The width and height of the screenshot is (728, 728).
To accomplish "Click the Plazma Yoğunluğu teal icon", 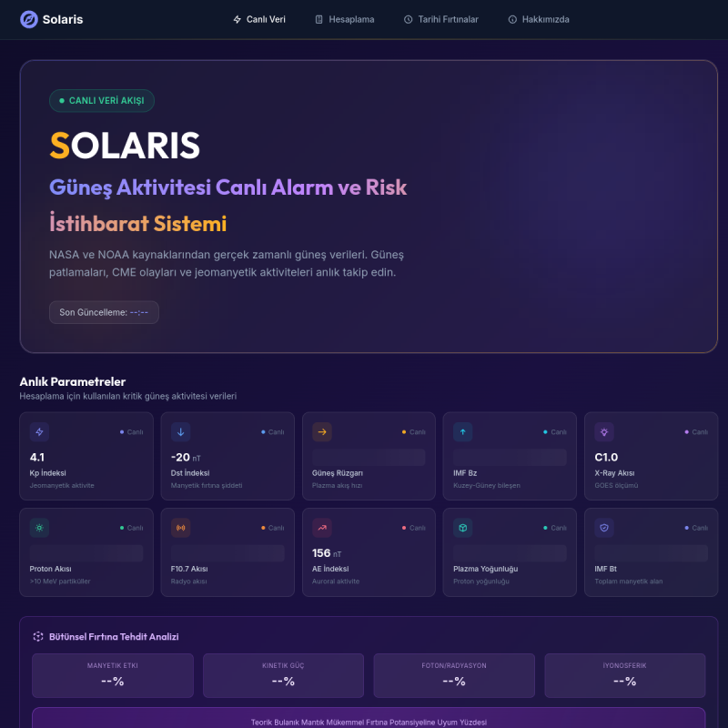I will click(461, 526).
